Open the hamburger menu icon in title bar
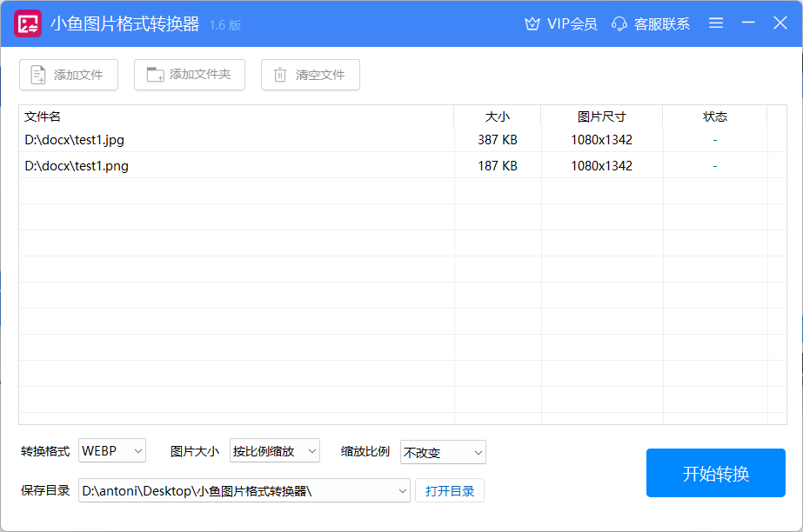This screenshot has width=803, height=532. click(716, 23)
